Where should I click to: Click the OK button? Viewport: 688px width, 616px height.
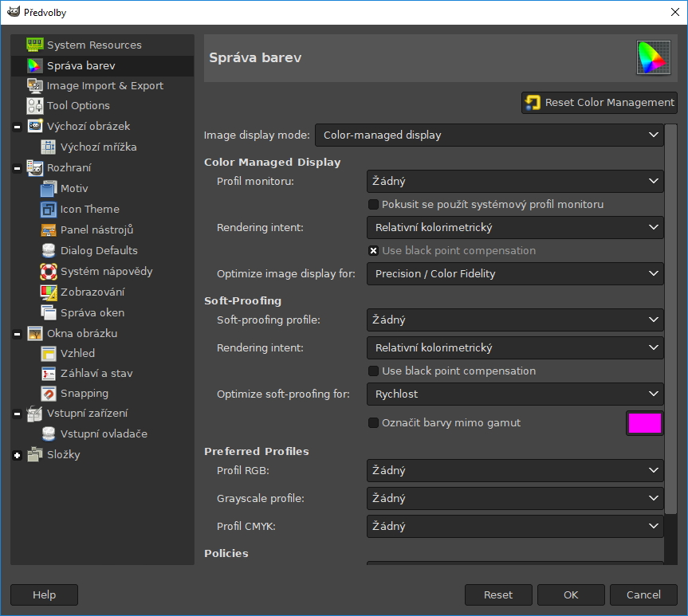[x=570, y=594]
